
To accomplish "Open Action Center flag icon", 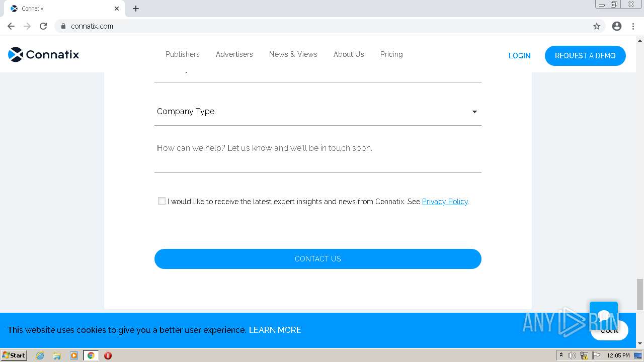I will tap(596, 355).
